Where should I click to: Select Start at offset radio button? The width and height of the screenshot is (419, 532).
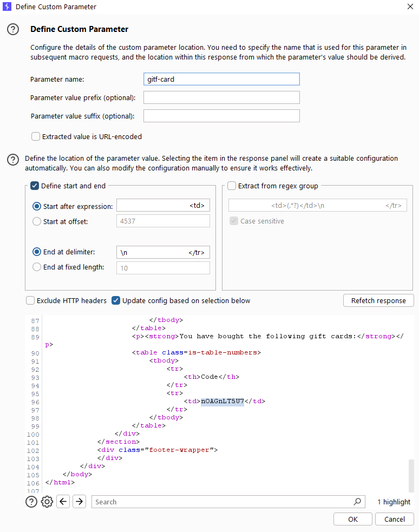click(x=37, y=221)
